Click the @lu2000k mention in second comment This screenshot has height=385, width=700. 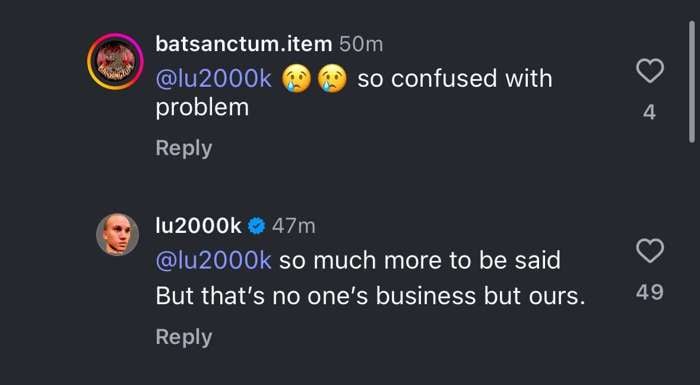pos(213,260)
